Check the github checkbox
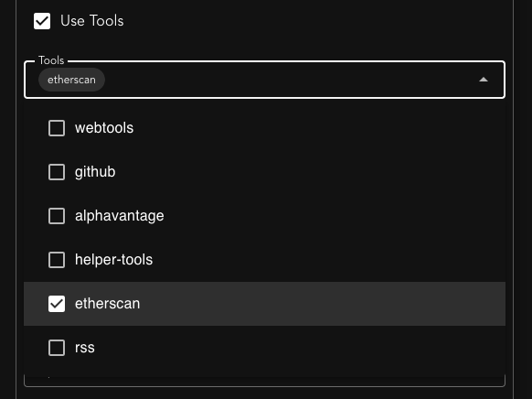This screenshot has height=399, width=532. tap(57, 172)
